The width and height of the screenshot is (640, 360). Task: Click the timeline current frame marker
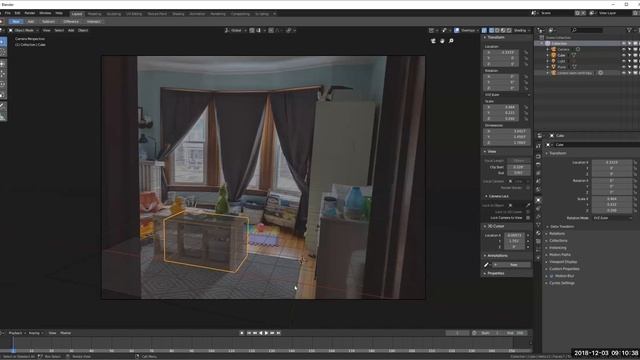pos(13,350)
